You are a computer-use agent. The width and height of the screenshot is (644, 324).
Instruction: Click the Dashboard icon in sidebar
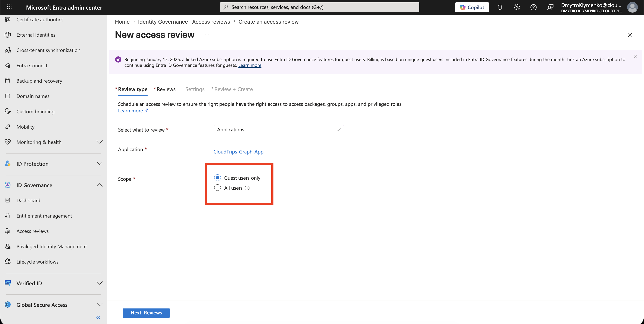pyautogui.click(x=8, y=200)
